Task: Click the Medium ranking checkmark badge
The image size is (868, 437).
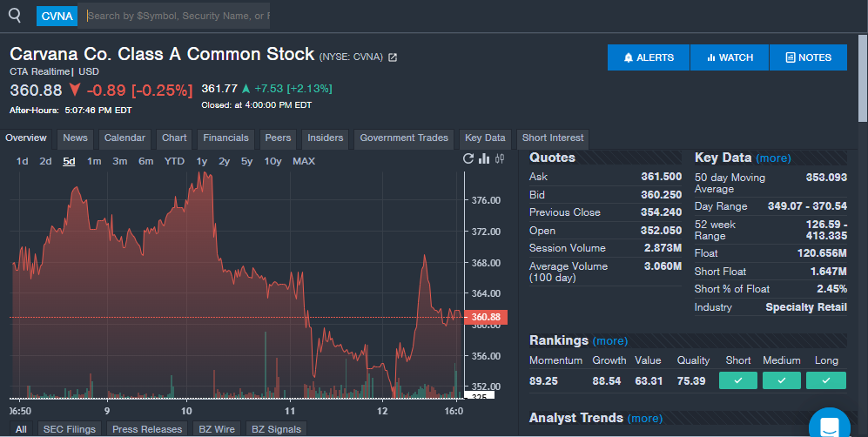Action: [x=781, y=380]
